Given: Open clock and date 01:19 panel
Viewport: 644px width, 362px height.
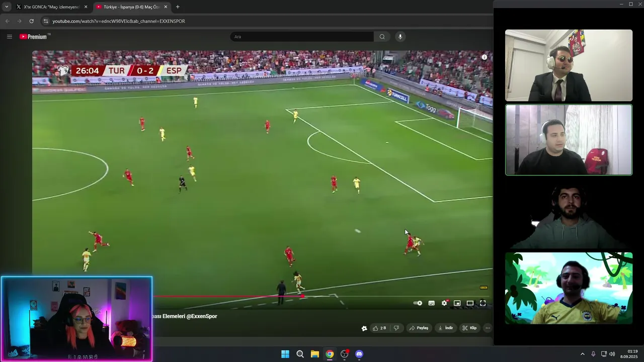Looking at the screenshot, I should [629, 354].
